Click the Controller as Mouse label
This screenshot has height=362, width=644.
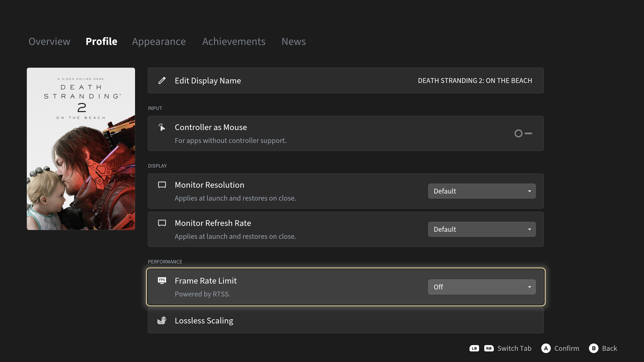(211, 127)
